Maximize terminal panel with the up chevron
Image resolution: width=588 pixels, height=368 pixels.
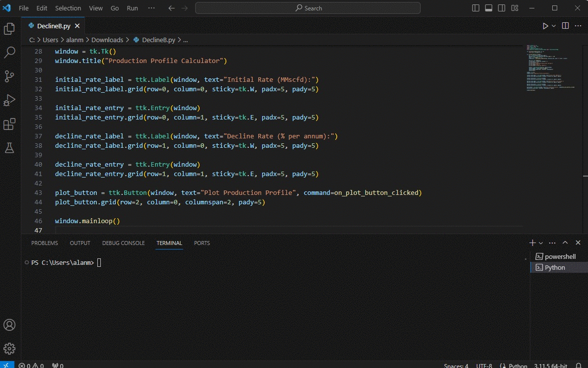pos(565,243)
